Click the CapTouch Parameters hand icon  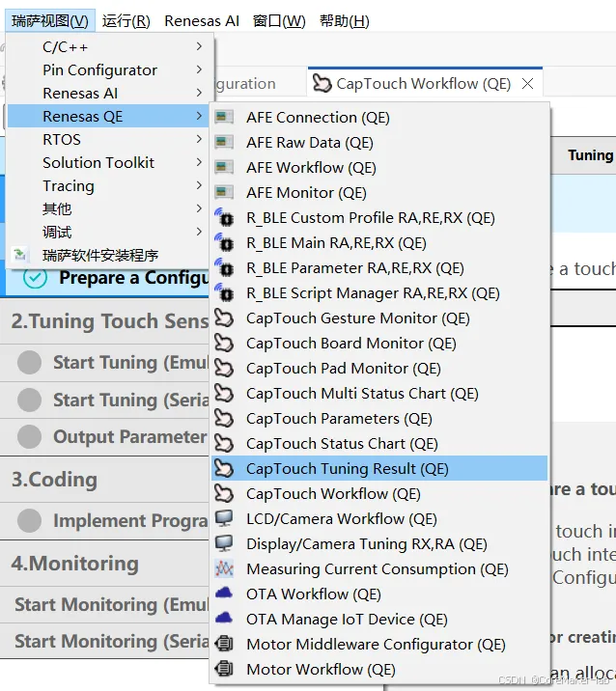(x=224, y=418)
